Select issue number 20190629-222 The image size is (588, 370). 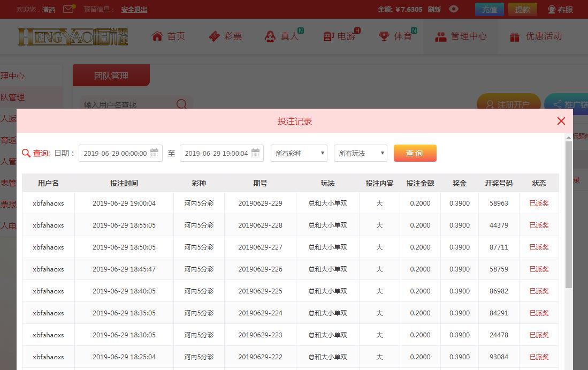(260, 357)
